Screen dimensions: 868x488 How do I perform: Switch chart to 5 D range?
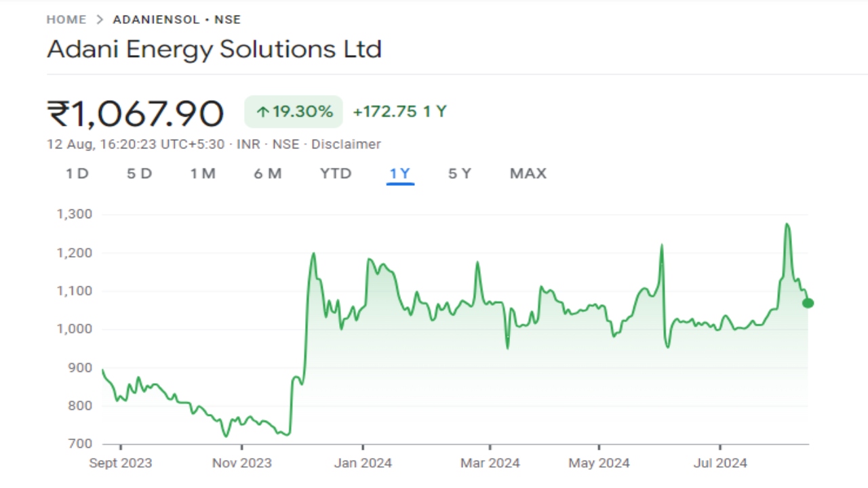point(140,174)
